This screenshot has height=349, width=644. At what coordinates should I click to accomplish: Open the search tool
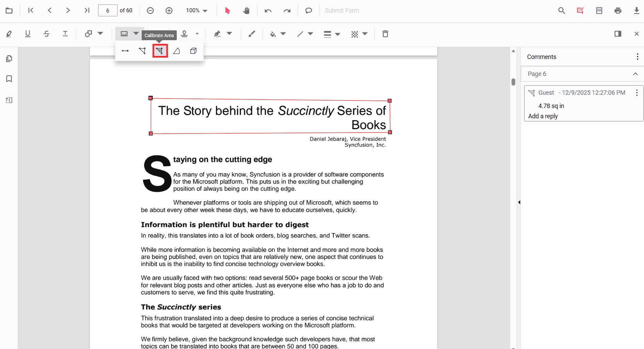(x=561, y=10)
